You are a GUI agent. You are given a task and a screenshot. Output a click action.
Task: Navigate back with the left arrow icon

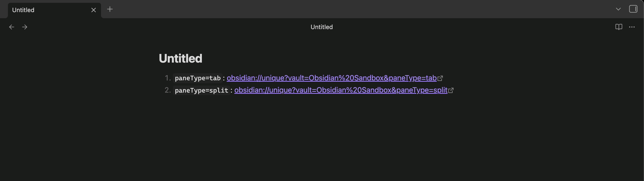coord(11,27)
